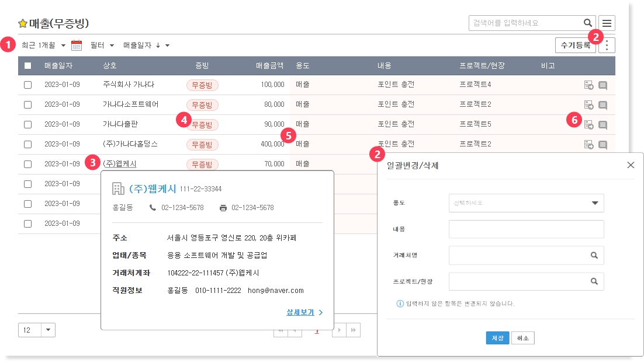
Task: Select the checkbox for 가나다출판 row
Action: point(27,125)
